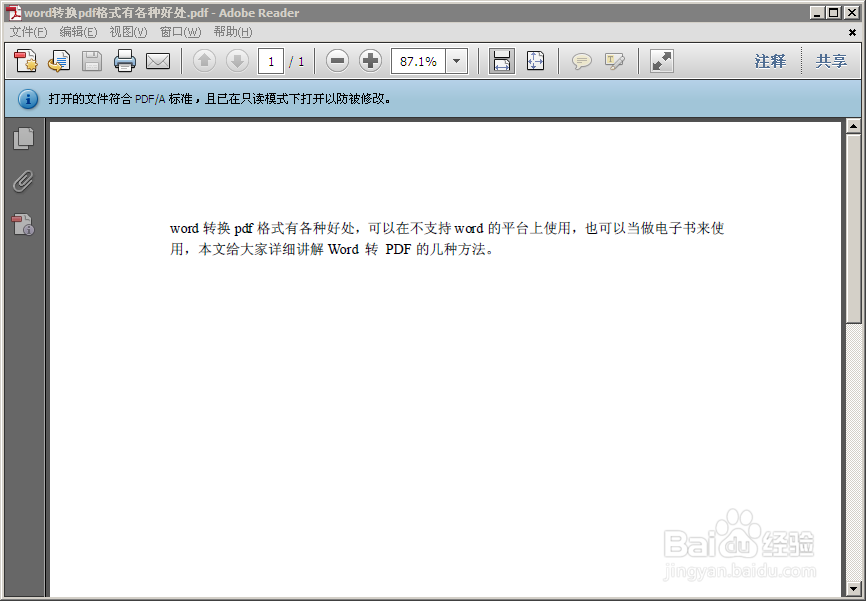Open the comment bubble tool icon
The image size is (866, 601).
[581, 61]
